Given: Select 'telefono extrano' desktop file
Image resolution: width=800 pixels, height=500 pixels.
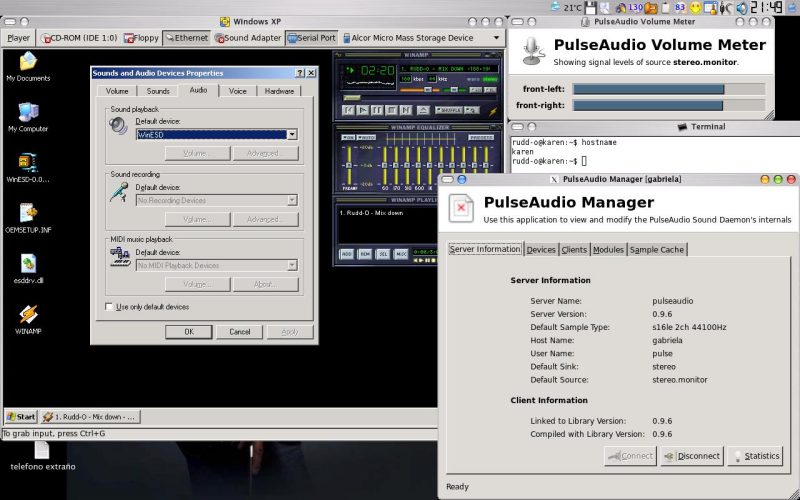Looking at the screenshot, I should [42, 457].
